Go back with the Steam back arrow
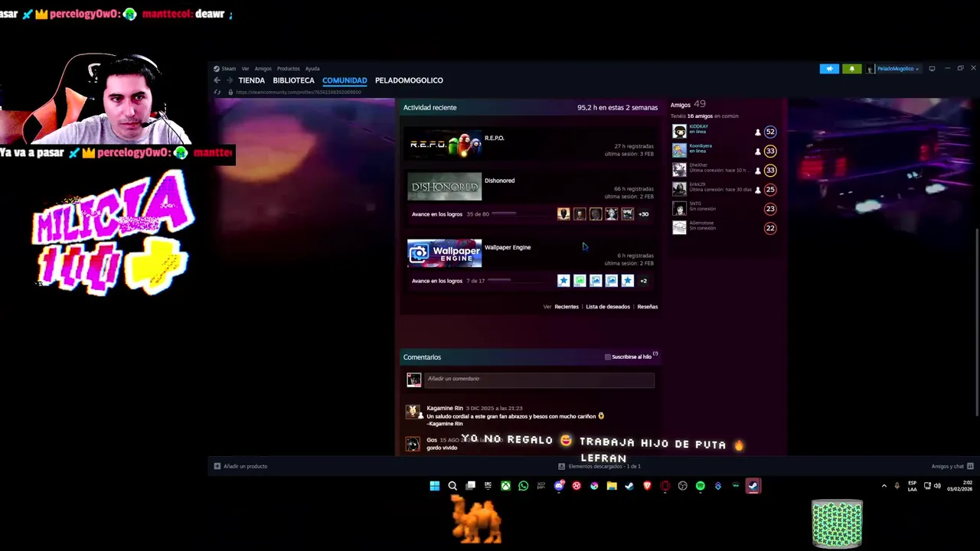The height and width of the screenshot is (551, 980). (x=217, y=80)
